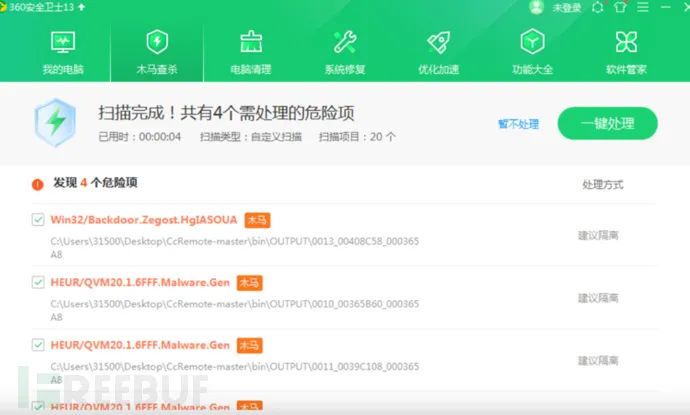Open 功能大全 features tab
Image resolution: width=690 pixels, height=415 pixels.
click(x=532, y=53)
